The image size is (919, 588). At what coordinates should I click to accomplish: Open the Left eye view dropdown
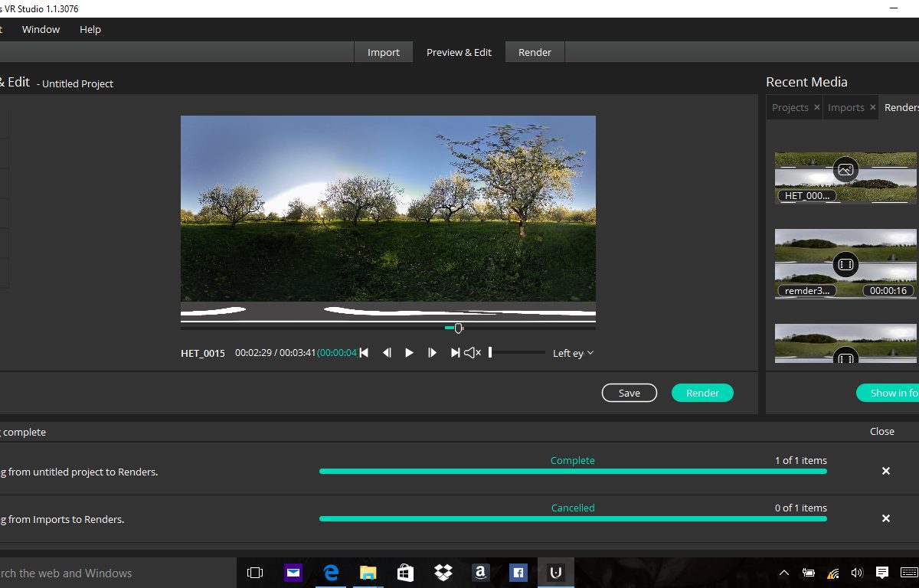click(x=573, y=353)
